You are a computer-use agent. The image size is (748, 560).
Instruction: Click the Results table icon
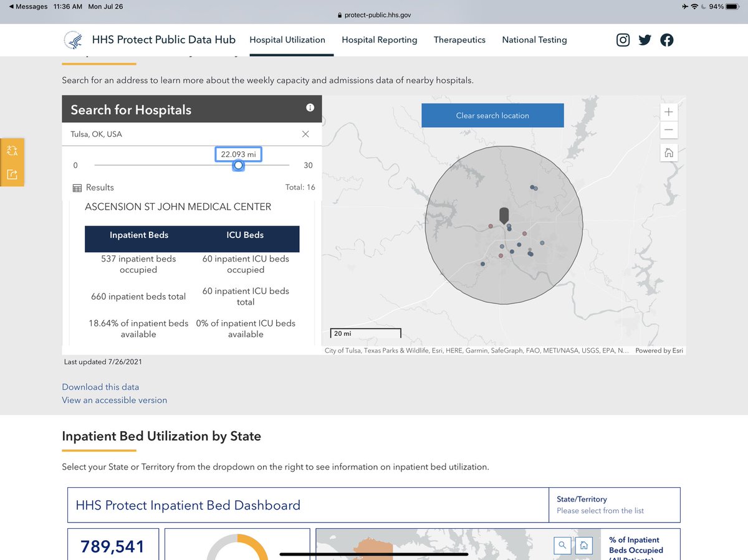tap(77, 187)
